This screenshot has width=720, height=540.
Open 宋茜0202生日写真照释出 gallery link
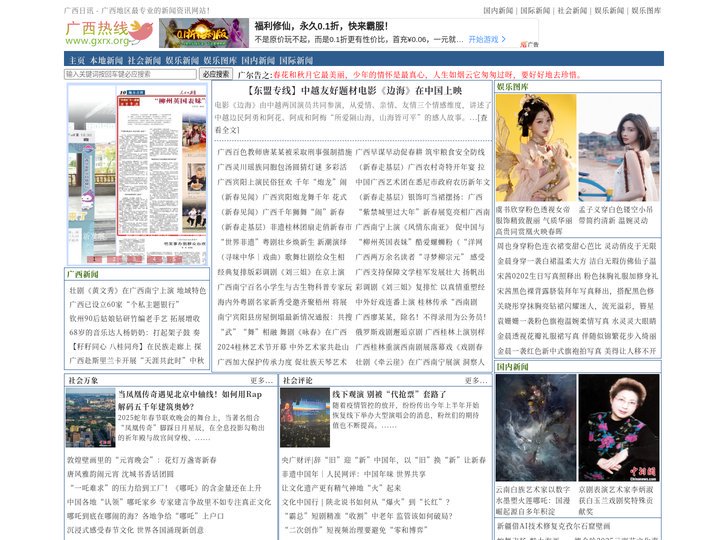coord(577,276)
